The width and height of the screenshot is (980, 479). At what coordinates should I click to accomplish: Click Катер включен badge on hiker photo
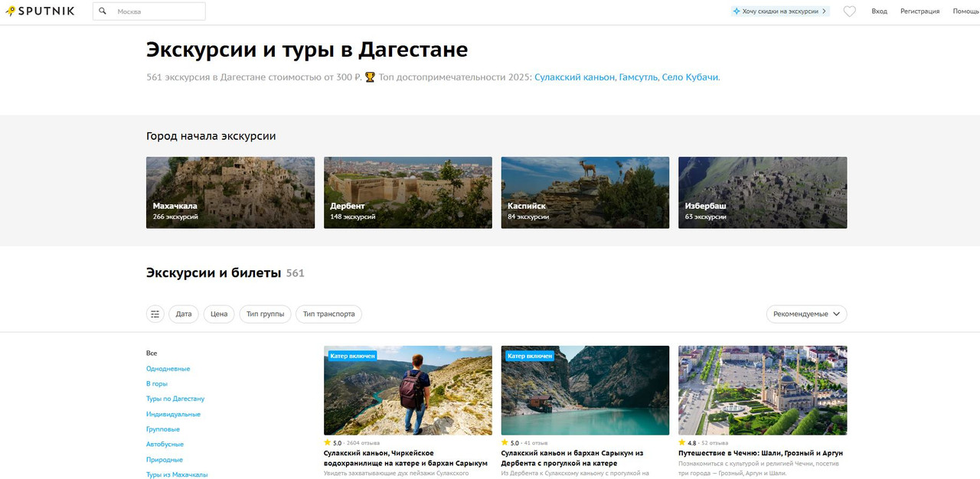(352, 356)
